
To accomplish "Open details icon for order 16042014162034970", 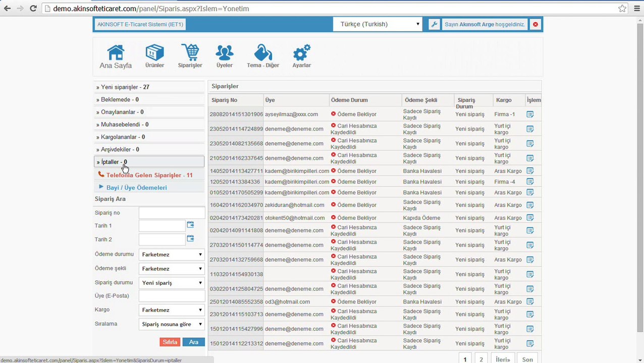I will [x=530, y=205].
